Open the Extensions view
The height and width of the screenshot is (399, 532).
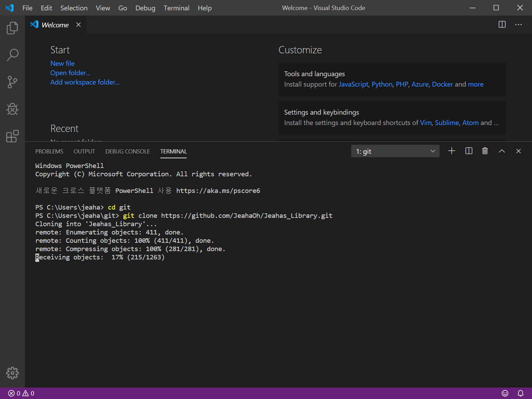[12, 136]
